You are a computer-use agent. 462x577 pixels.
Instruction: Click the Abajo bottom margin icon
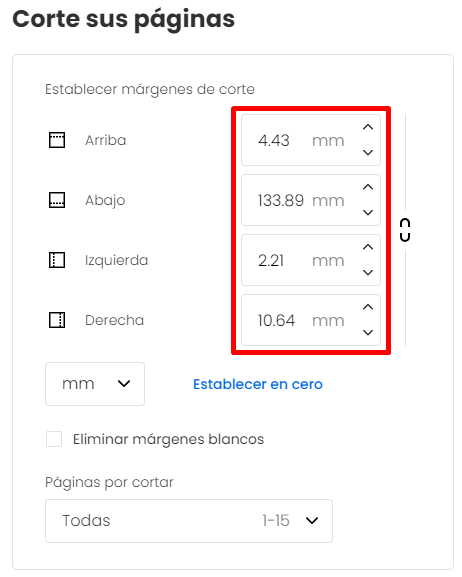tap(57, 200)
